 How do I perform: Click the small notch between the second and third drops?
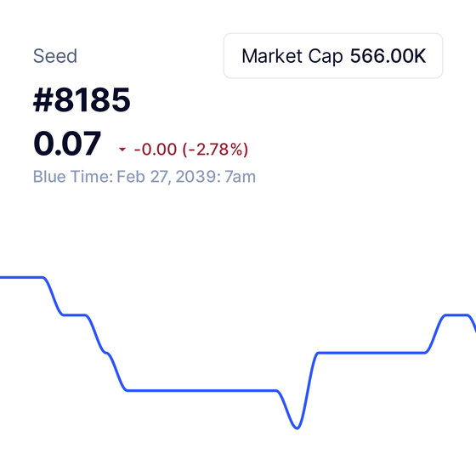pos(106,353)
